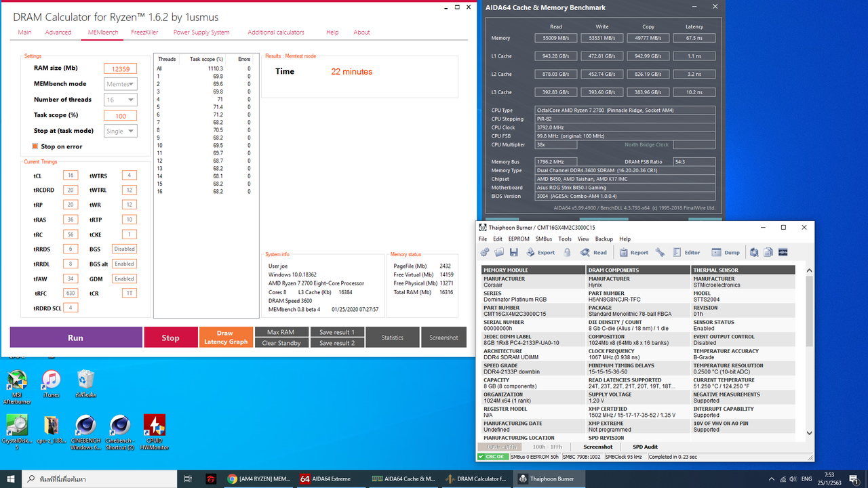Select the 100h - 1FFh address range tab

pyautogui.click(x=549, y=447)
